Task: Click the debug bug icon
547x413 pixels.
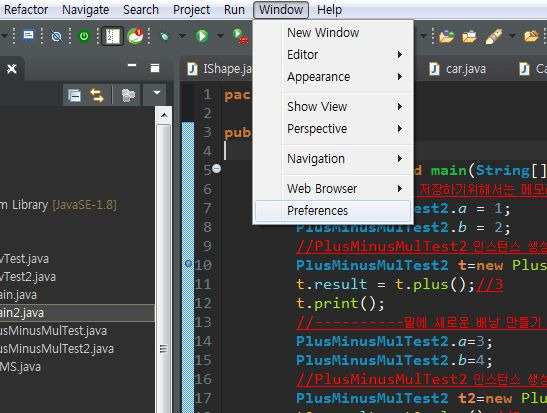Action: (x=164, y=36)
